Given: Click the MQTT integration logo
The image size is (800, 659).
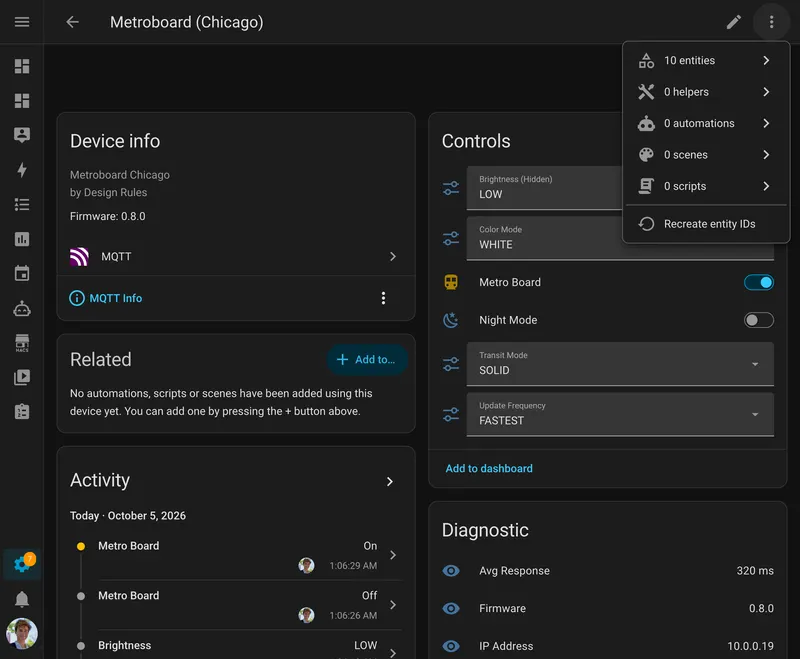Looking at the screenshot, I should 79,257.
